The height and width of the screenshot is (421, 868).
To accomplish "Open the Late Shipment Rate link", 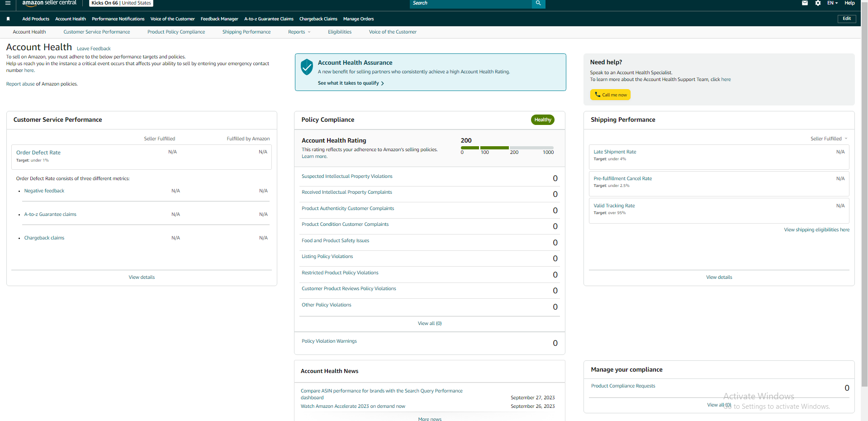I will coord(615,152).
